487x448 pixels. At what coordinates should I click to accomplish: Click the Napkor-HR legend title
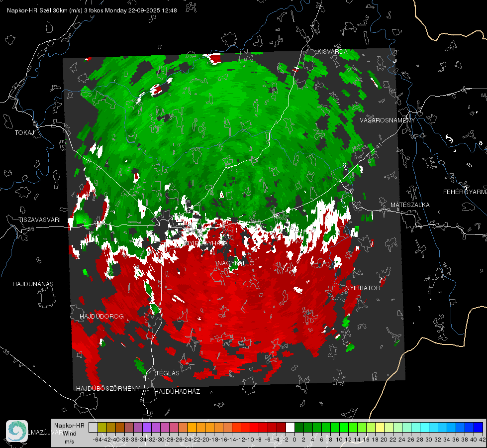click(69, 426)
